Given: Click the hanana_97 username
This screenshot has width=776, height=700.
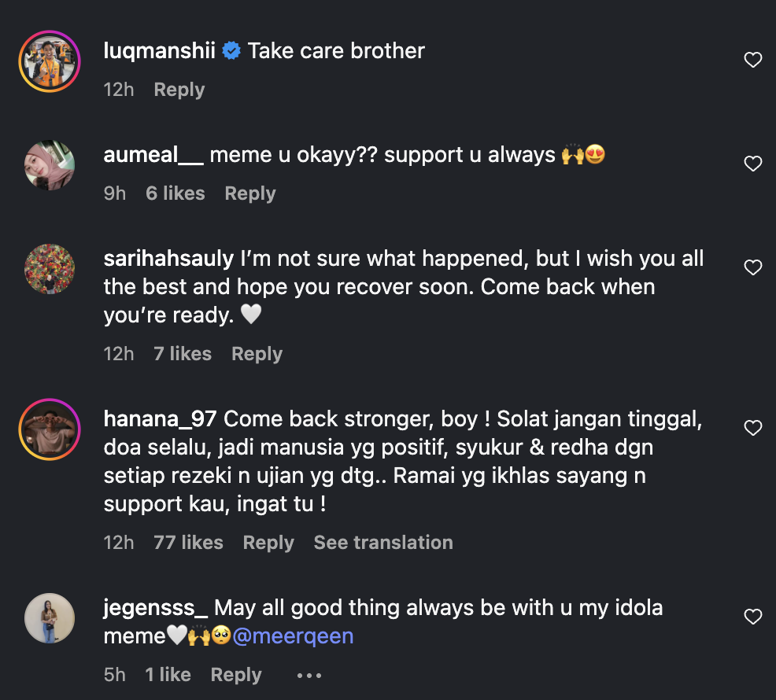Looking at the screenshot, I should tap(161, 419).
